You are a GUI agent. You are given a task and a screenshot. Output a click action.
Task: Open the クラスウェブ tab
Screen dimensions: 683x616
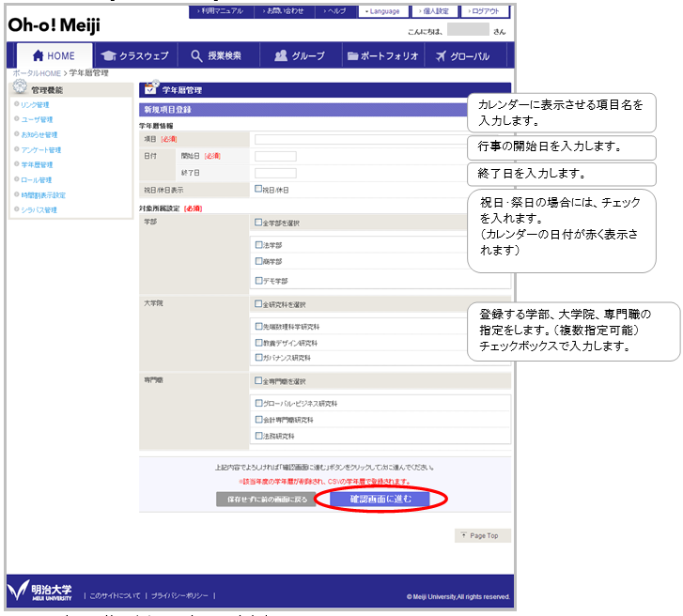click(x=135, y=55)
